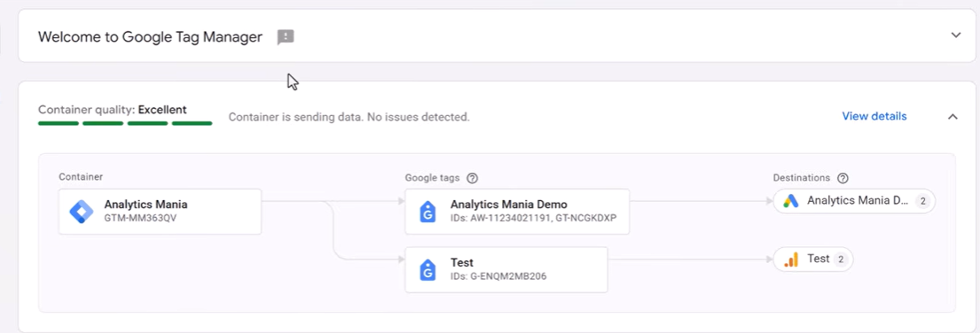The image size is (980, 333).
Task: Click the Test Google tag icon
Action: 428,269
